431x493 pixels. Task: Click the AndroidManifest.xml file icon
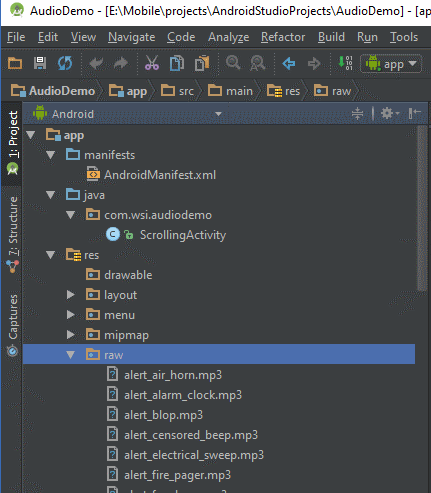click(x=93, y=174)
